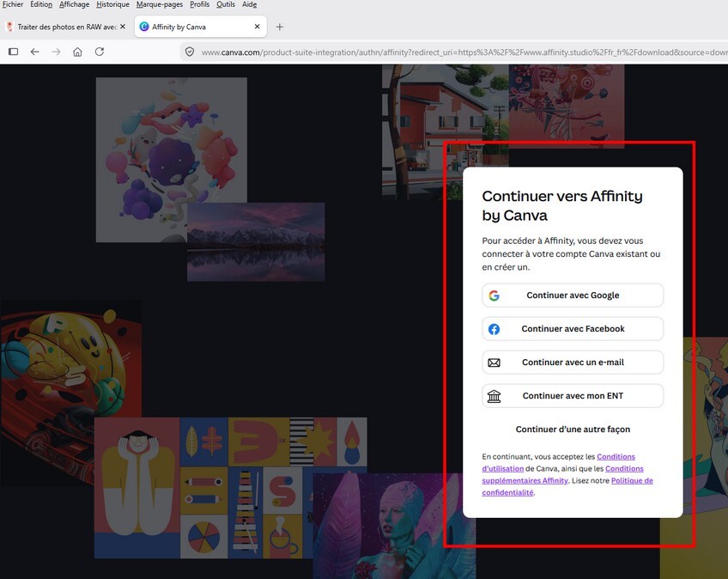
Task: Open a new browser tab
Action: (280, 27)
